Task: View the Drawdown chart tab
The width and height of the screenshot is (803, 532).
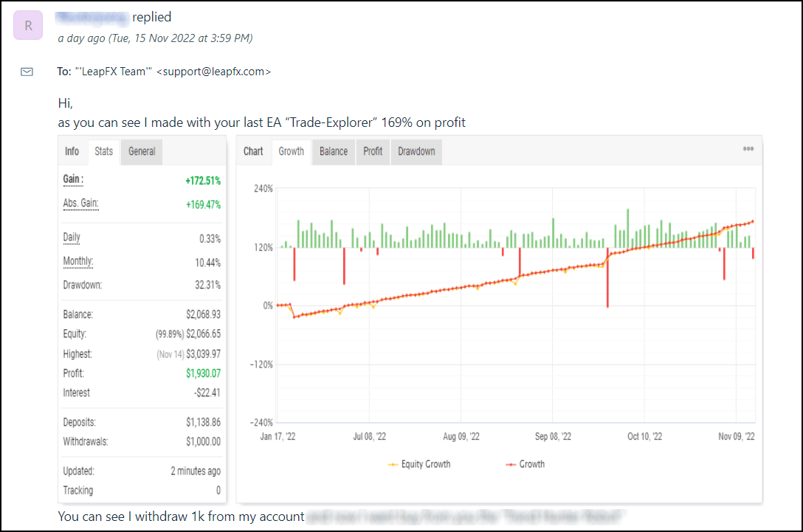Action: (416, 151)
